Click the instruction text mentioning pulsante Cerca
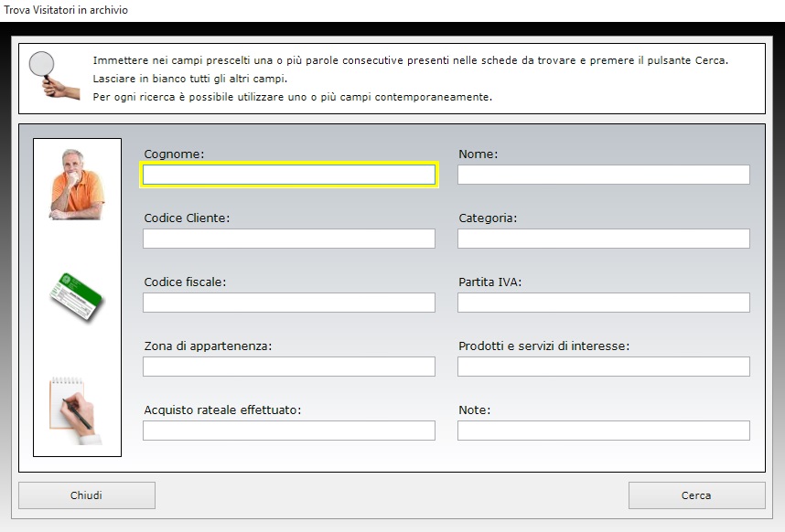 tap(410, 60)
